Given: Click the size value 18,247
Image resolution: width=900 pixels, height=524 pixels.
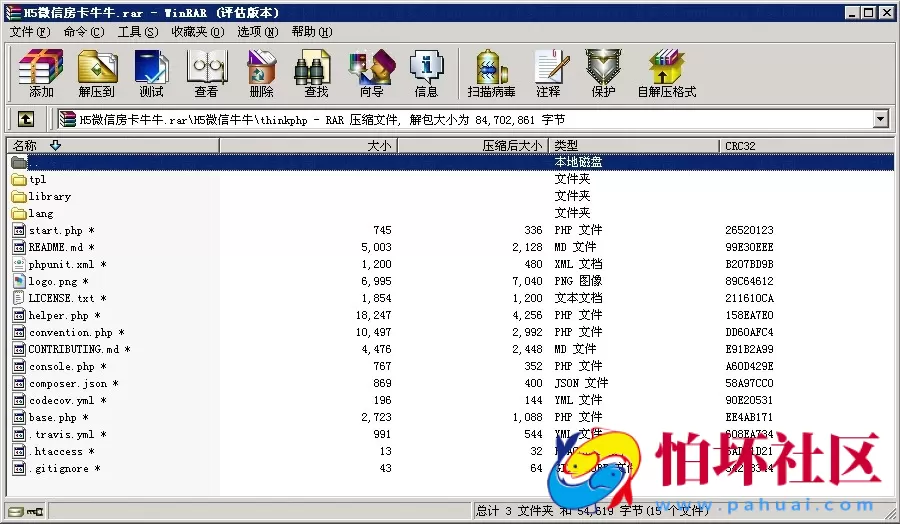Looking at the screenshot, I should point(374,315).
